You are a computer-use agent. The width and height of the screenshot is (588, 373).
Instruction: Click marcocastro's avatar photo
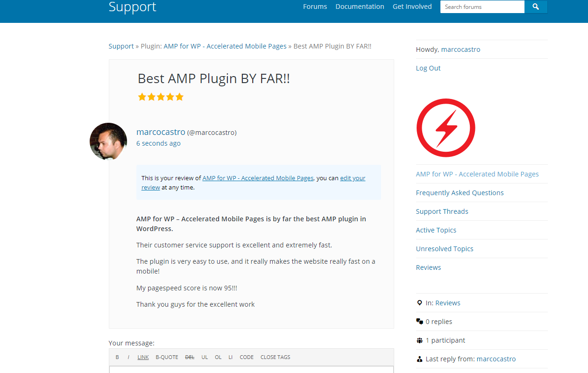click(x=108, y=141)
